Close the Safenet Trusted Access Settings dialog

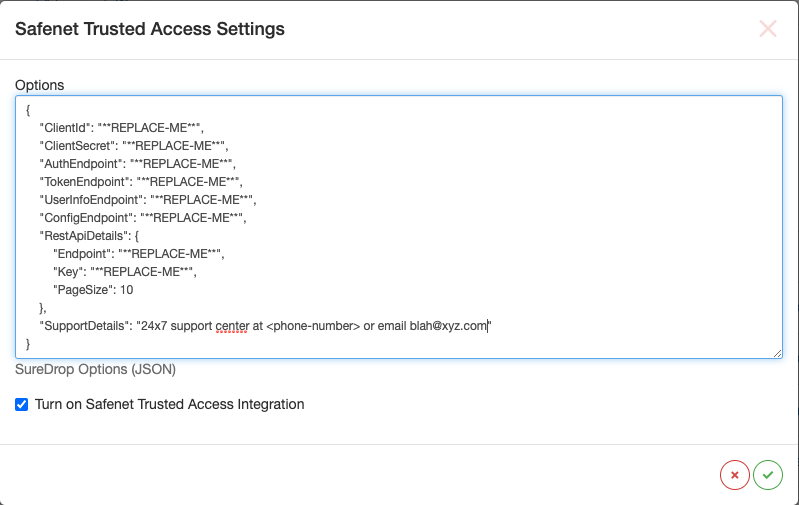767,29
